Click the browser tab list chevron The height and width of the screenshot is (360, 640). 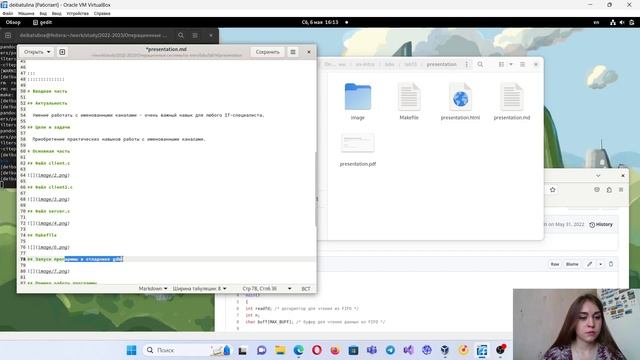598,176
